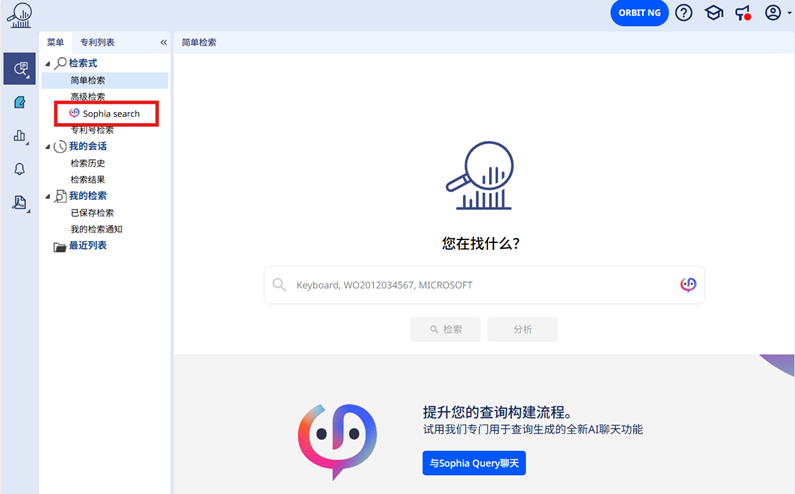Select 我的会话 heading in the tree
Image resolution: width=795 pixels, height=494 pixels.
pyautogui.click(x=88, y=146)
